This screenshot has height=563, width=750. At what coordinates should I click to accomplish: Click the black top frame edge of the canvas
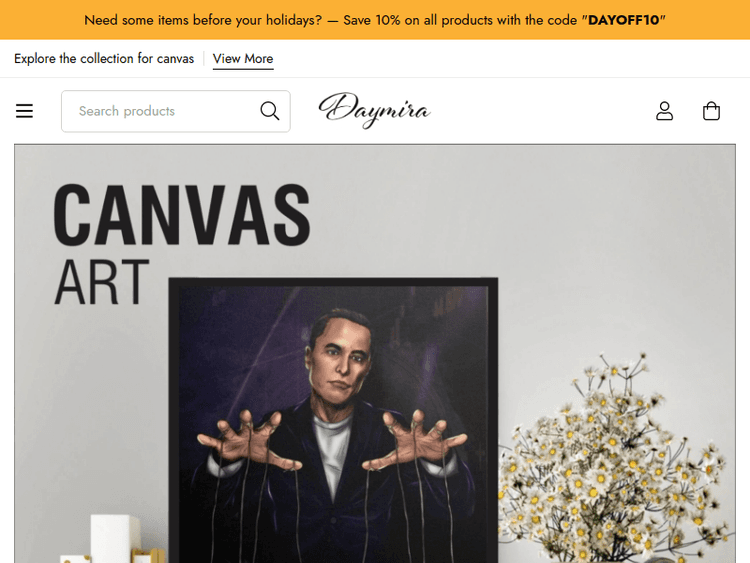coord(333,282)
